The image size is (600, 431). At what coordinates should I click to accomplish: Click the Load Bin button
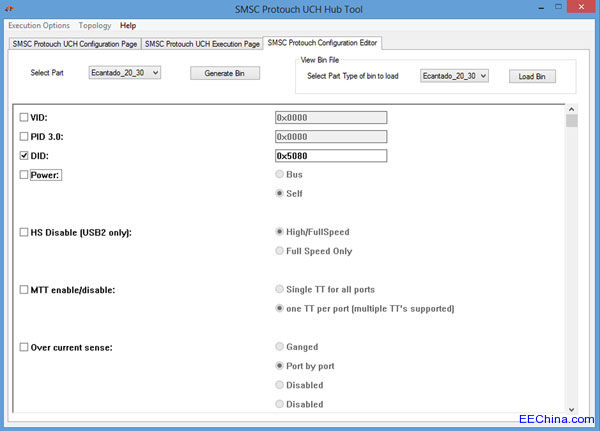(x=532, y=76)
